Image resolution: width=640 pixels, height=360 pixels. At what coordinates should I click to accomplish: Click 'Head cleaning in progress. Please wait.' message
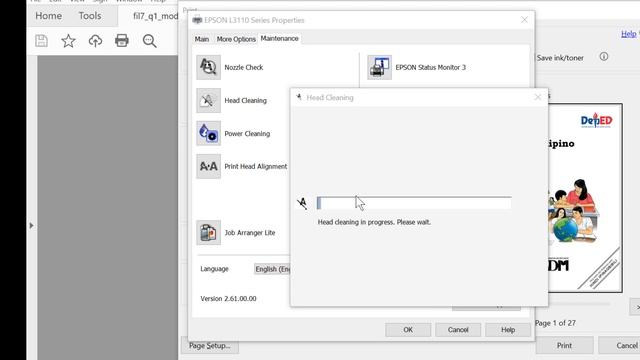[x=374, y=222]
